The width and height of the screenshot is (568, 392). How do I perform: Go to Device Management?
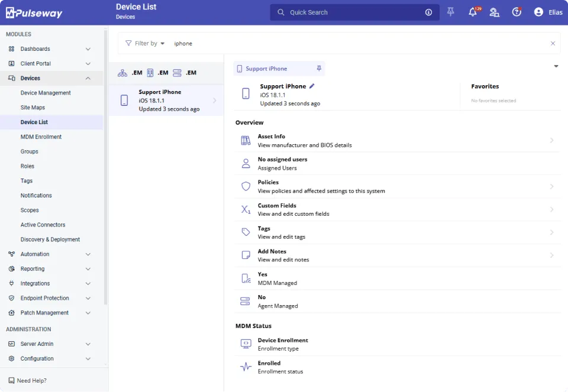point(46,93)
